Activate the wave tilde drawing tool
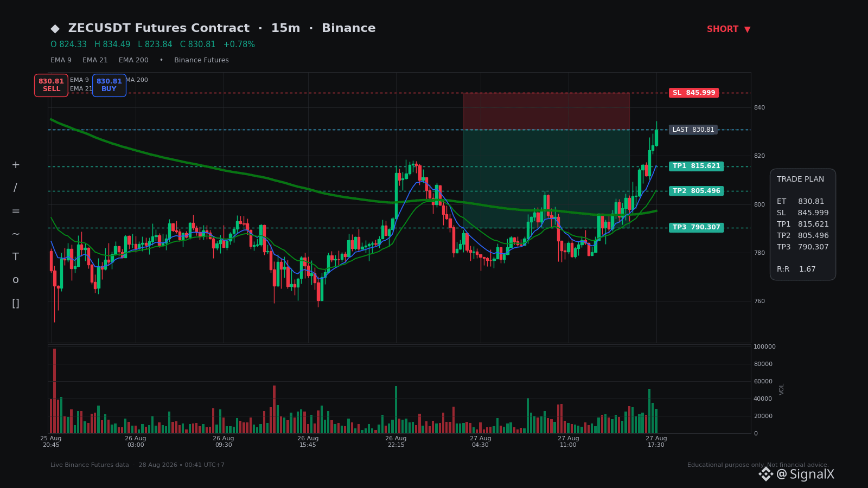 (16, 234)
